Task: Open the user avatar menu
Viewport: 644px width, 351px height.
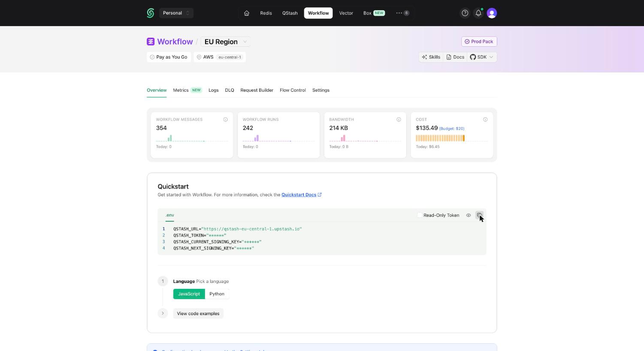Action: pos(492,13)
